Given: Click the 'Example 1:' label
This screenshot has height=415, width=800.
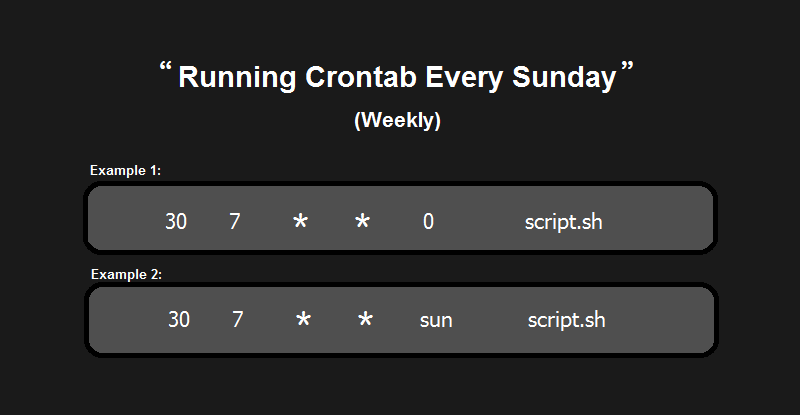Looking at the screenshot, I should point(126,170).
